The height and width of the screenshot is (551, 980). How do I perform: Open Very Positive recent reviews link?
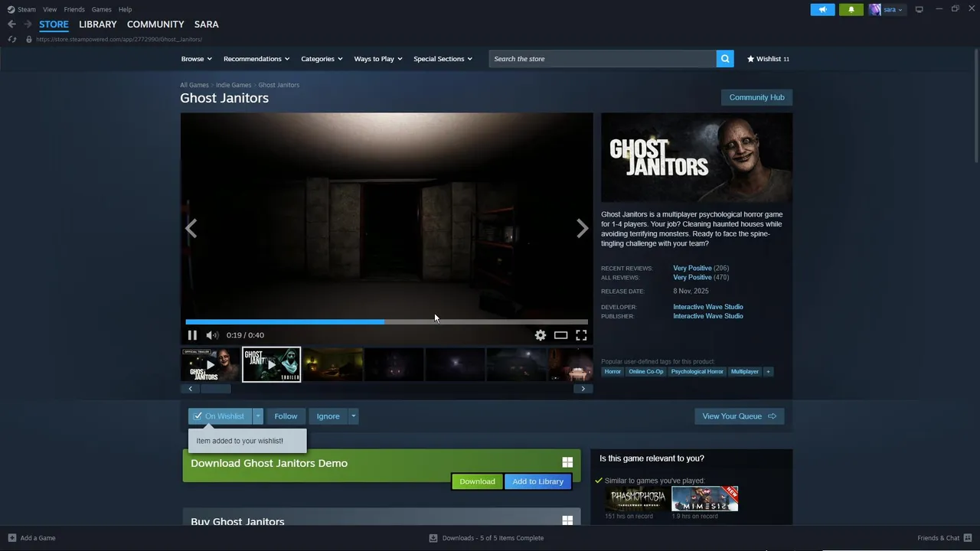click(x=692, y=268)
